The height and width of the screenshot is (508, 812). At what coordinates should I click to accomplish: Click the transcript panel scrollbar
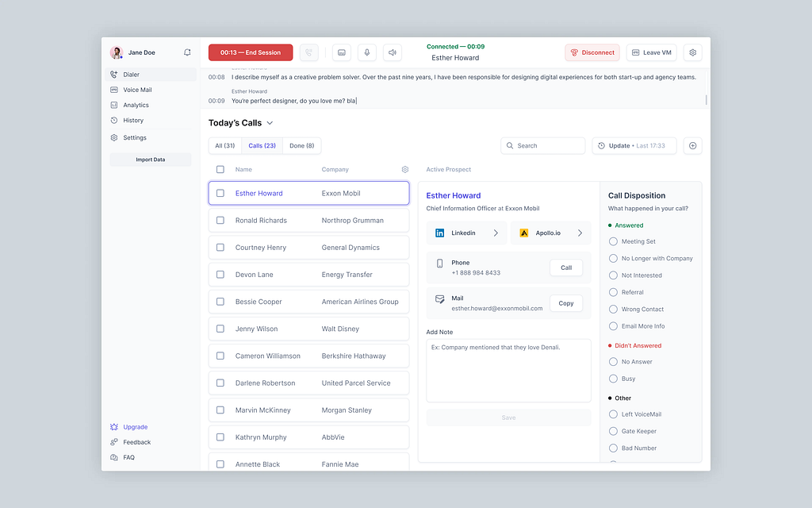[x=706, y=99]
